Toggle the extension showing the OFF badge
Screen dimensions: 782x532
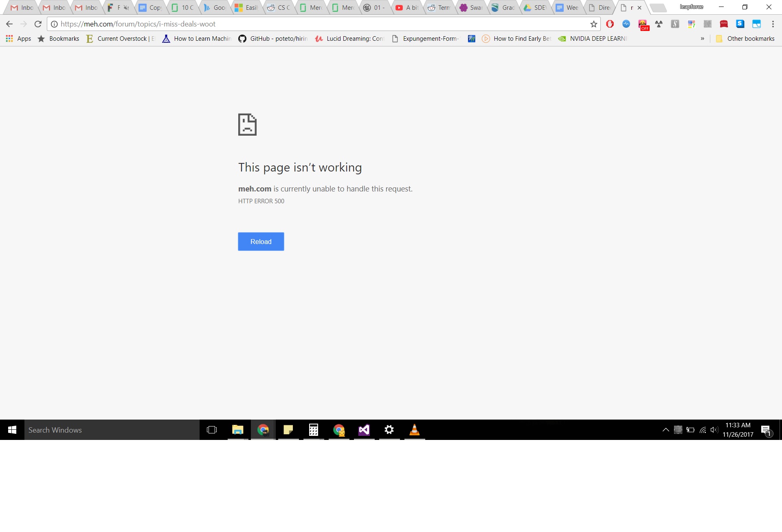click(x=643, y=25)
